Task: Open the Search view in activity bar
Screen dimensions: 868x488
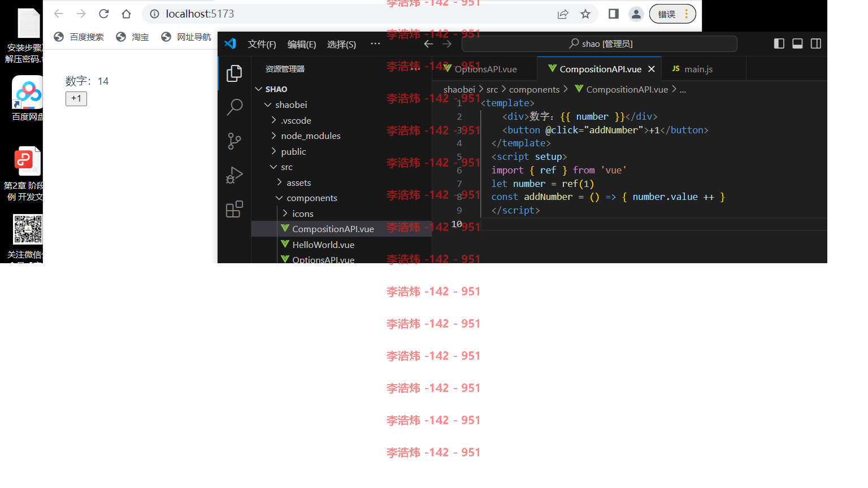Action: tap(235, 107)
